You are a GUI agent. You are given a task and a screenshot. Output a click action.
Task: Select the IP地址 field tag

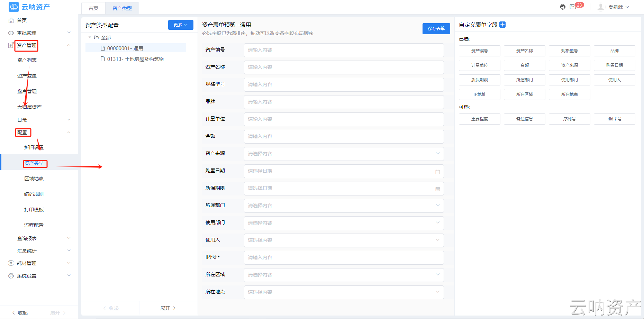pos(480,94)
